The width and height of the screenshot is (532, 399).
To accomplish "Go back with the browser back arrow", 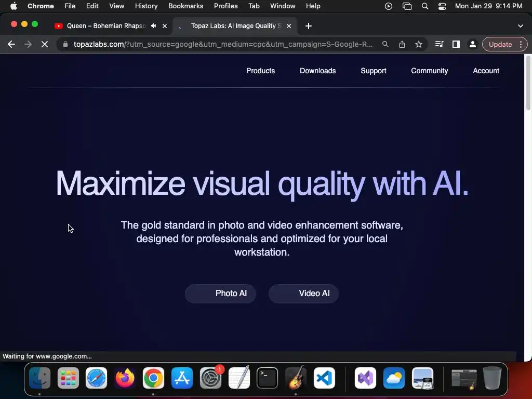I will [x=11, y=44].
